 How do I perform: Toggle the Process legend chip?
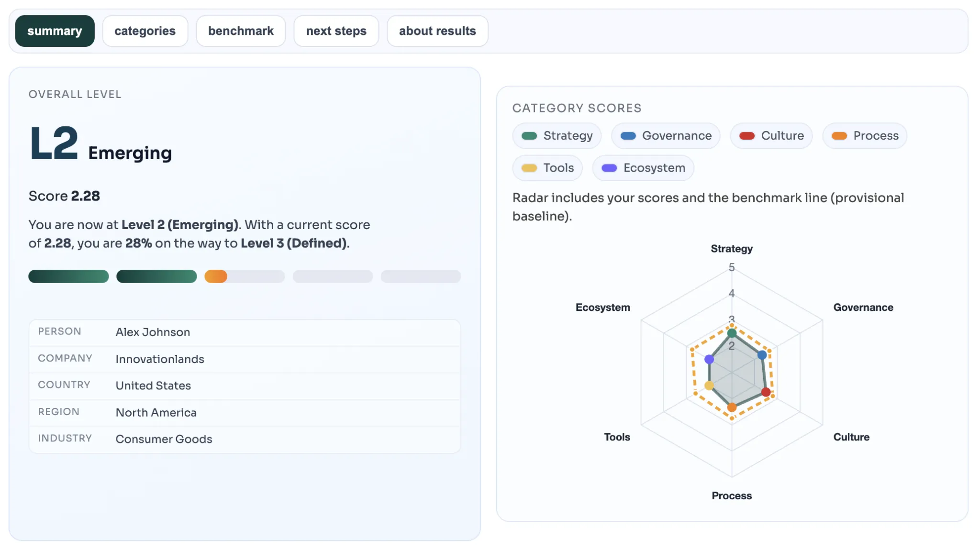coord(865,136)
